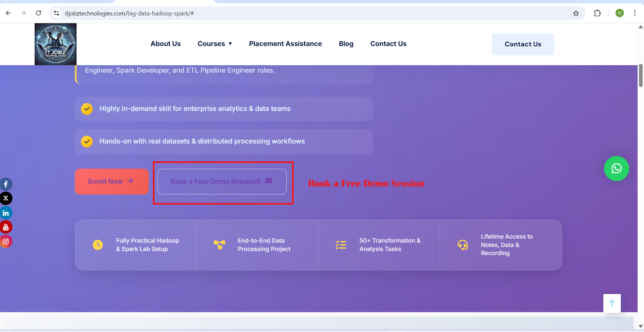Open the Blog nav link
This screenshot has height=332, width=644.
click(346, 44)
